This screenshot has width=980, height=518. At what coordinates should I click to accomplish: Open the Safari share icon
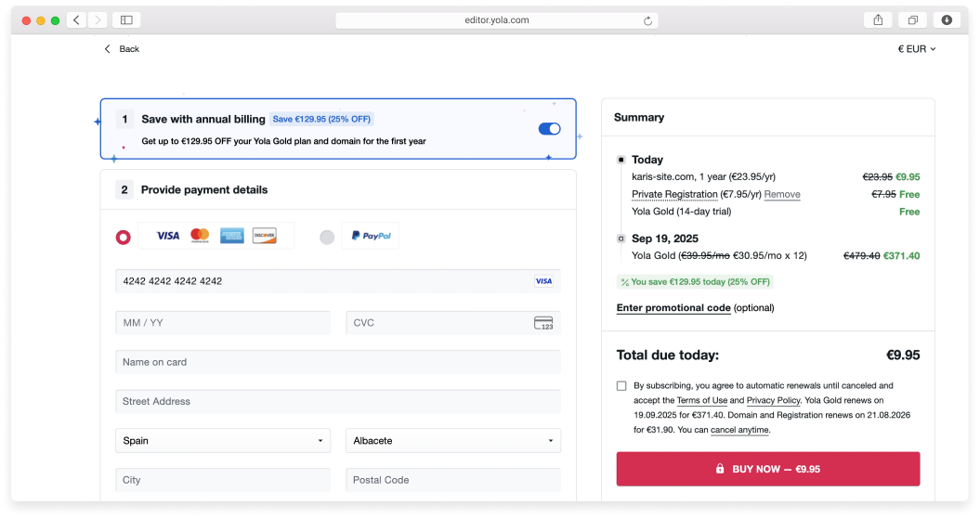point(878,20)
